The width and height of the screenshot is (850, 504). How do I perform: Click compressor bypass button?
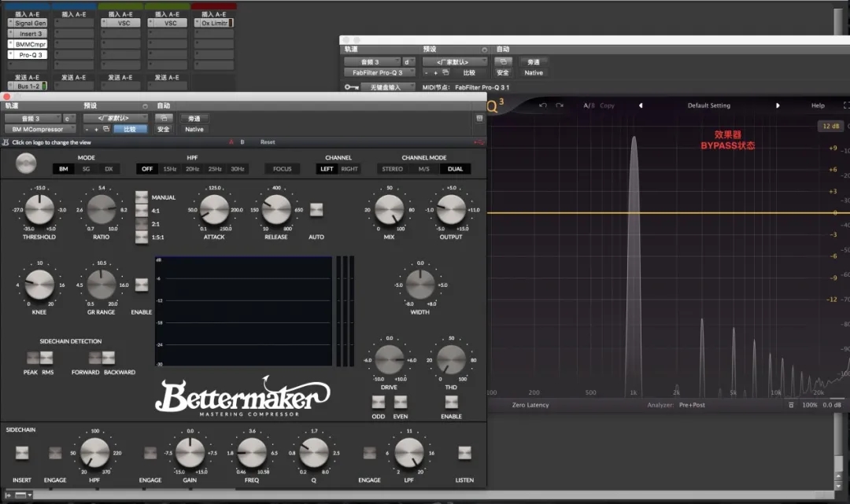[194, 118]
